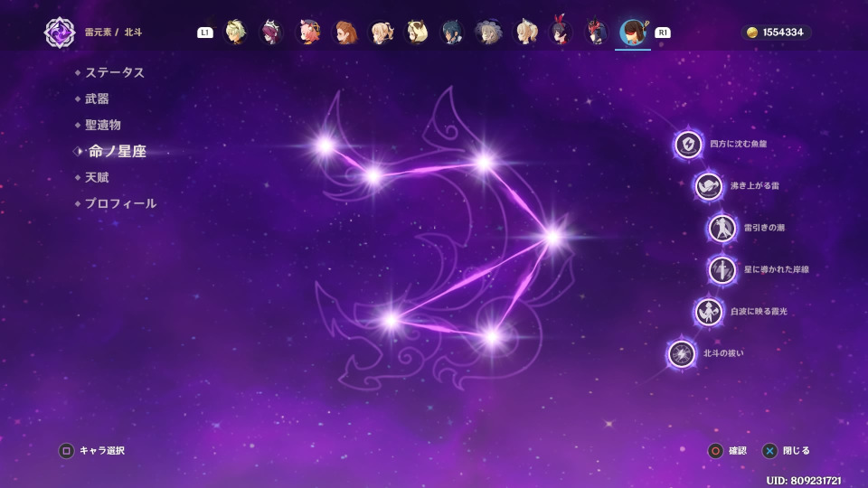The height and width of the screenshot is (488, 868).
Task: Open the 北斗の祓い lightning constellation icon
Action: (x=682, y=353)
